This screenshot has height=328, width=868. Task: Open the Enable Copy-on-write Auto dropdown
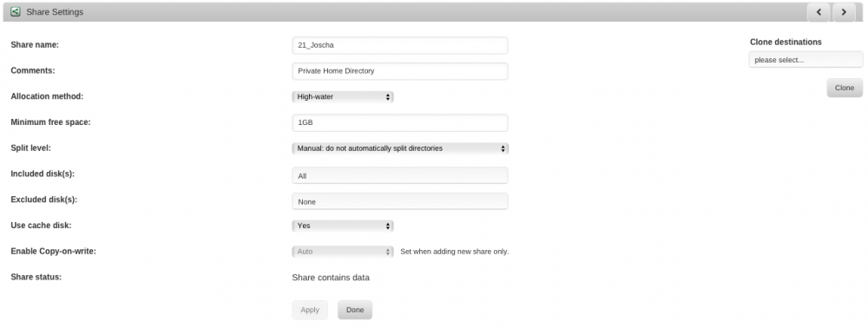tap(343, 252)
